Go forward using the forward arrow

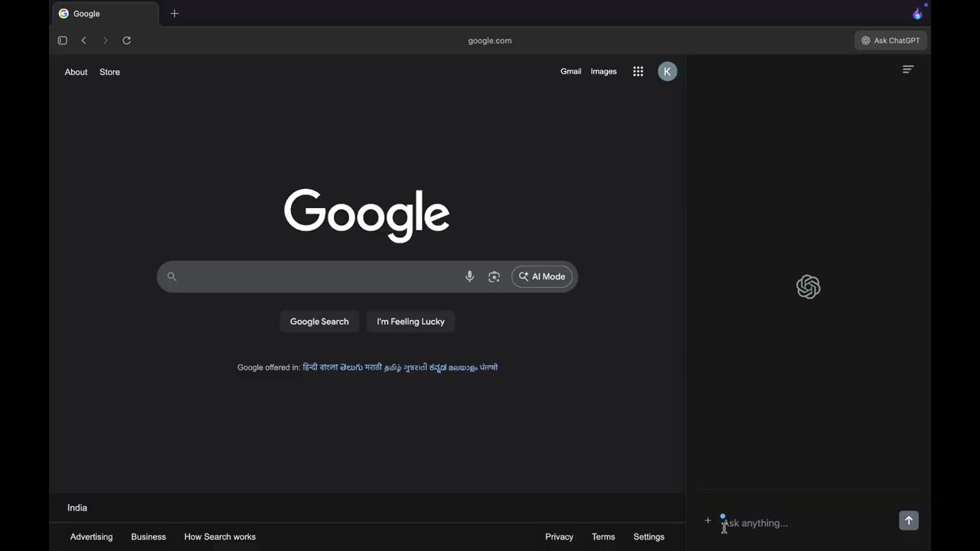106,41
